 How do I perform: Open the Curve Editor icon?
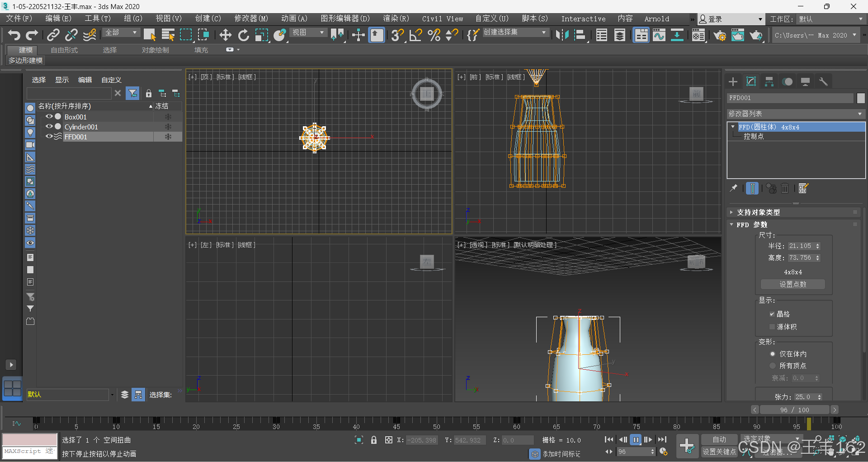[659, 35]
